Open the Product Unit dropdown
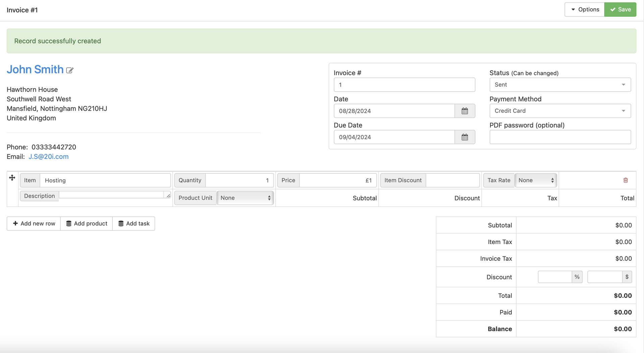The image size is (644, 353). click(x=245, y=198)
